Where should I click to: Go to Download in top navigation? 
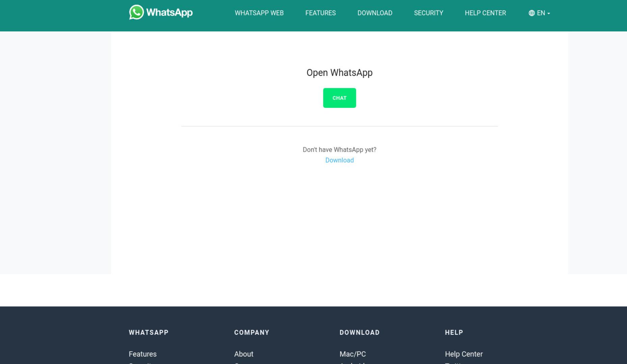point(375,13)
